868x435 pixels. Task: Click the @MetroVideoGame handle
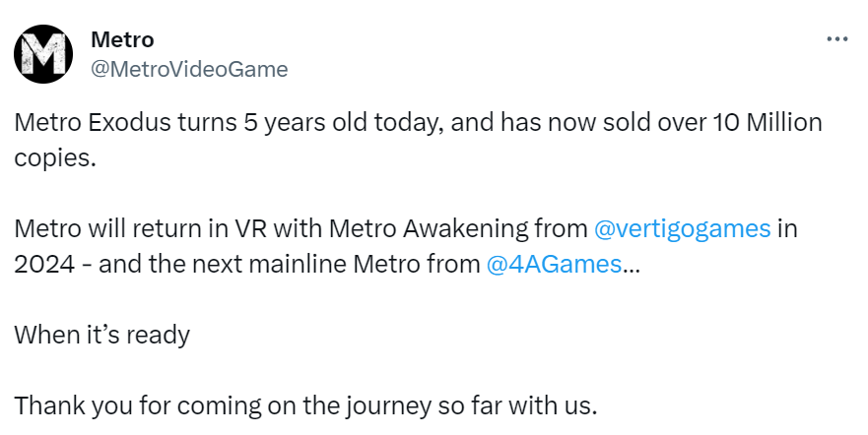pyautogui.click(x=188, y=69)
